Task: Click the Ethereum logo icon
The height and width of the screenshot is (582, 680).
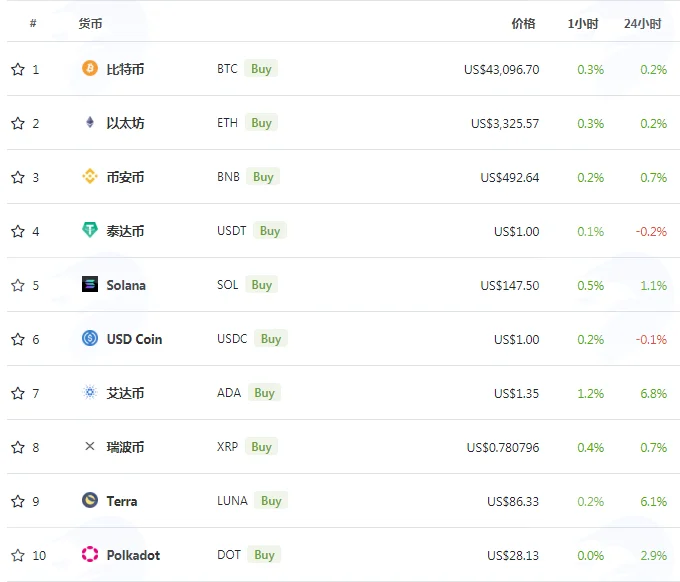Action: coord(90,122)
